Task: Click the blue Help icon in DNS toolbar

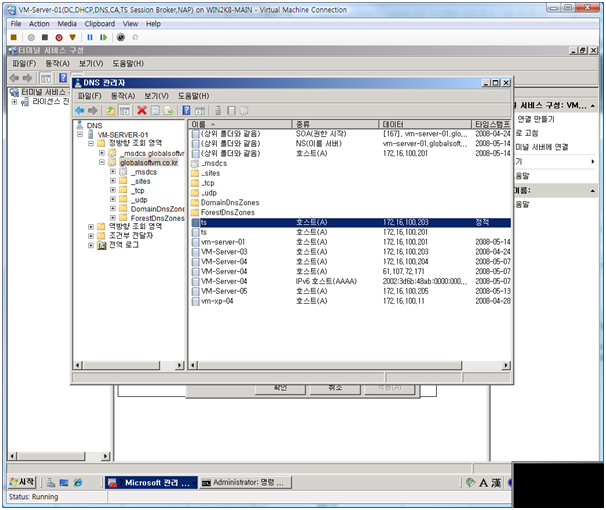Action: (x=186, y=110)
